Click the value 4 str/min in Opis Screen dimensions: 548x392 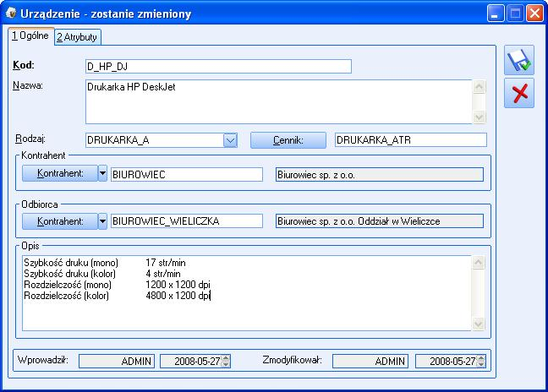tap(163, 274)
